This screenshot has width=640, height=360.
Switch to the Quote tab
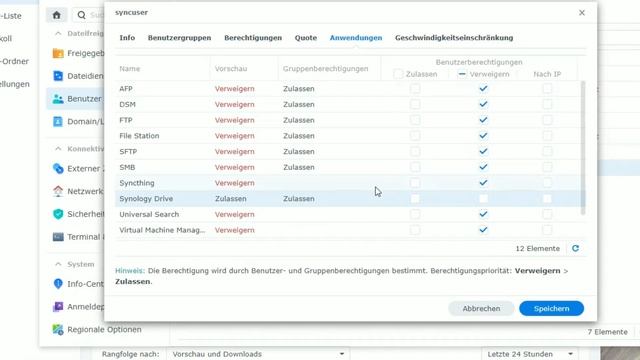tap(306, 38)
